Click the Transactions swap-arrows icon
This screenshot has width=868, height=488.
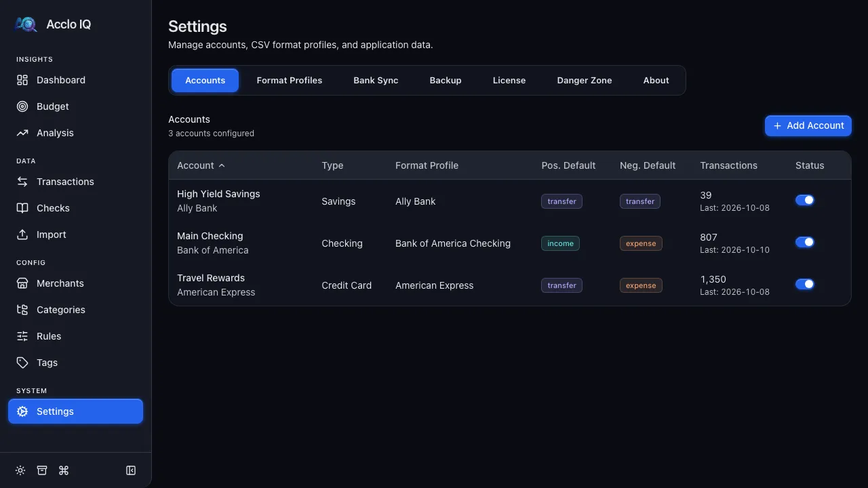[22, 182]
